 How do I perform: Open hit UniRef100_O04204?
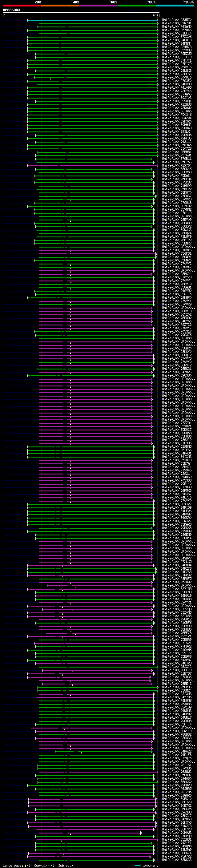177,118
